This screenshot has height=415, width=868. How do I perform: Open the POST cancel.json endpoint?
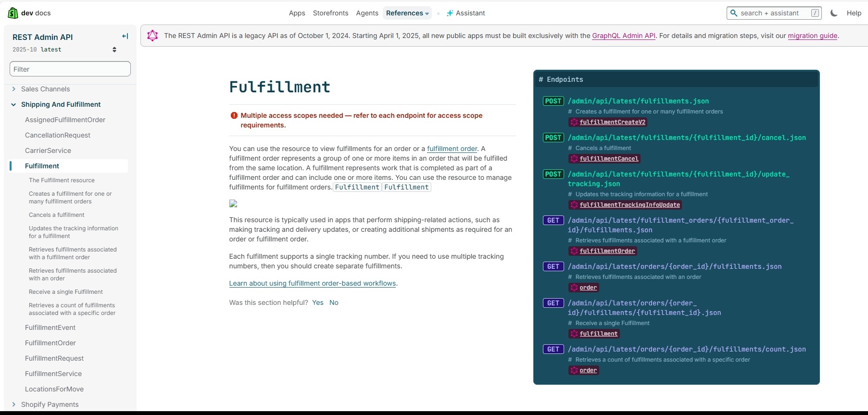687,138
